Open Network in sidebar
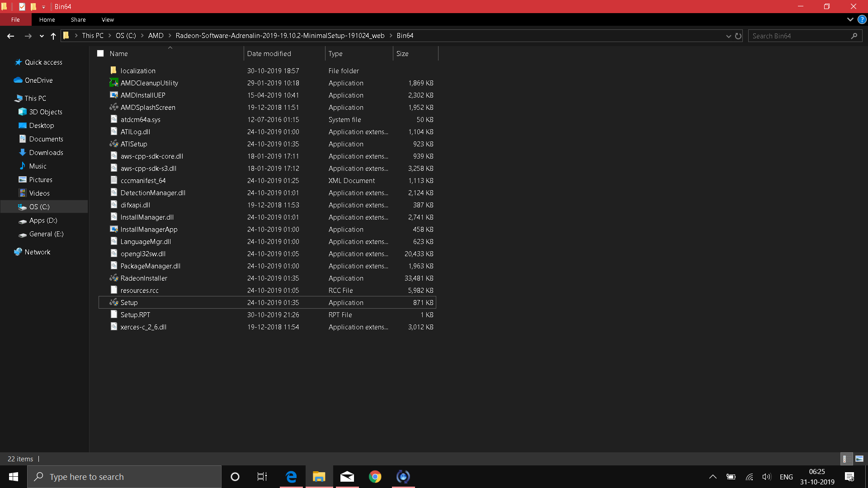Screen dimensions: 868x488 tap(38, 252)
